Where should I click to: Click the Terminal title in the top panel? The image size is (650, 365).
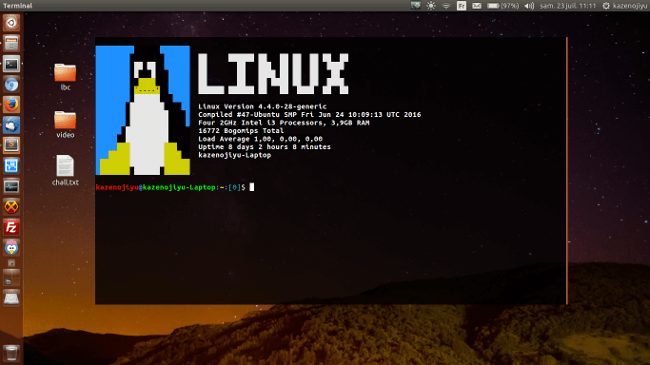click(x=18, y=6)
